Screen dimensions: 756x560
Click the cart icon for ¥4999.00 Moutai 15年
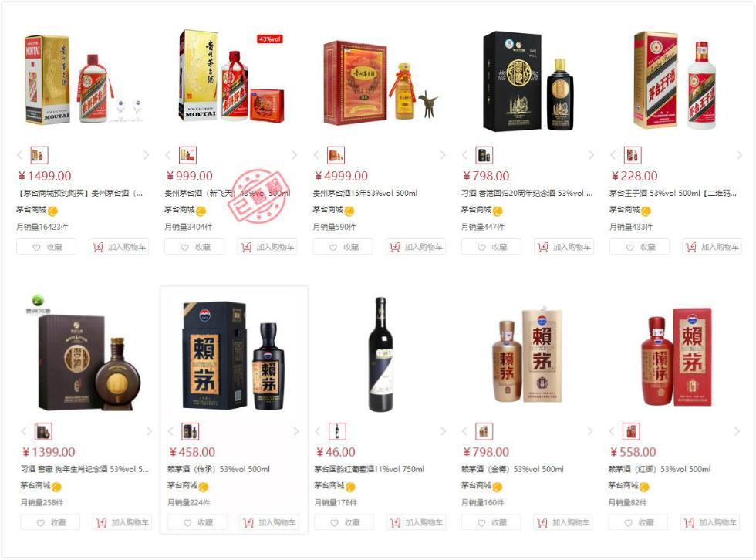tap(394, 247)
